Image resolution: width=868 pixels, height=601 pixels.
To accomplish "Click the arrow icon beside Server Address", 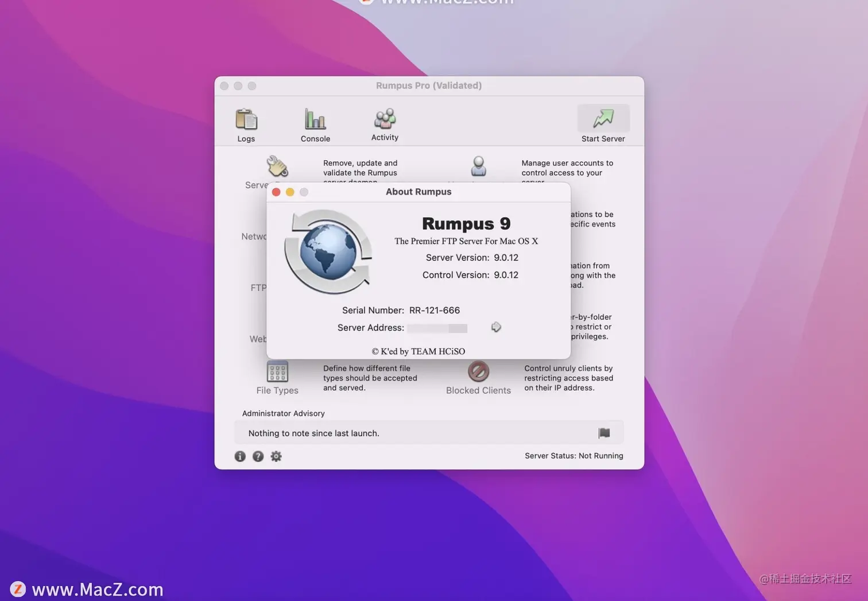I will tap(496, 327).
